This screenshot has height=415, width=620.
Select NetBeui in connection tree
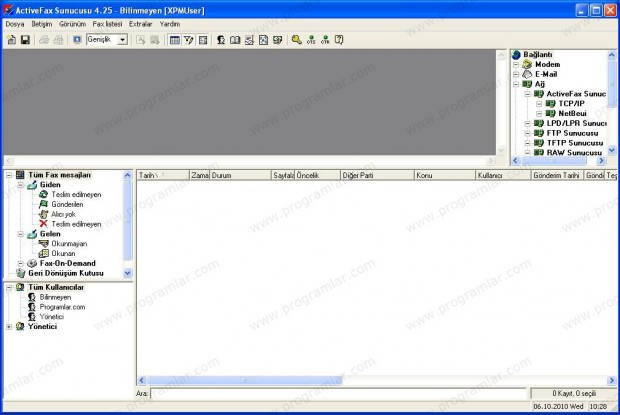573,113
